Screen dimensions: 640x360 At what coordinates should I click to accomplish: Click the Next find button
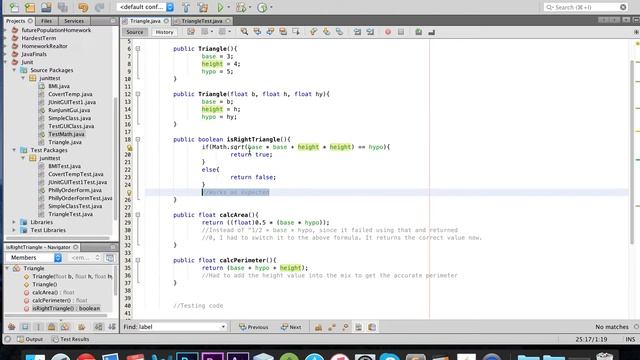(x=291, y=327)
